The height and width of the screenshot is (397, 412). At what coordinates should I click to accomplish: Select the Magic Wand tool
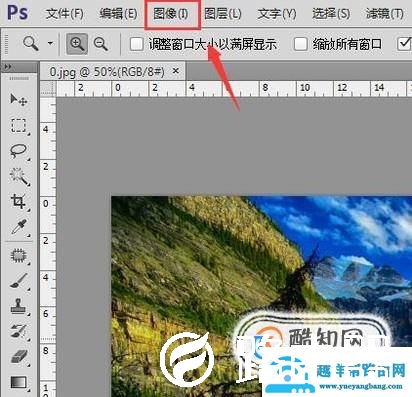tap(19, 176)
